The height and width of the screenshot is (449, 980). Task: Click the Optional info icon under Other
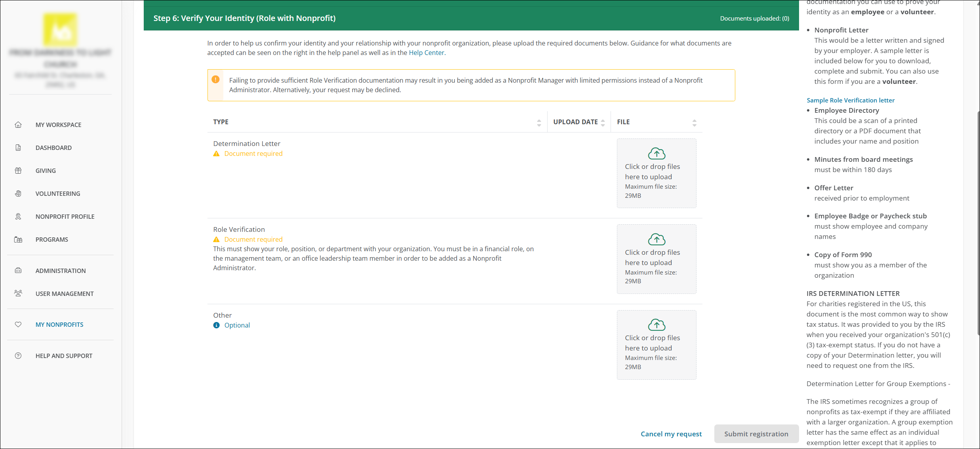tap(216, 325)
